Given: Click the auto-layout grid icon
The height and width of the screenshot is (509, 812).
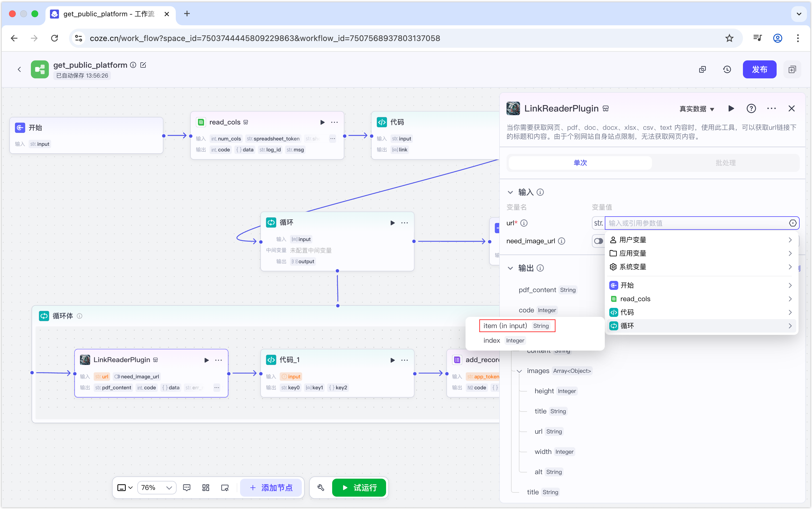Looking at the screenshot, I should [x=206, y=487].
